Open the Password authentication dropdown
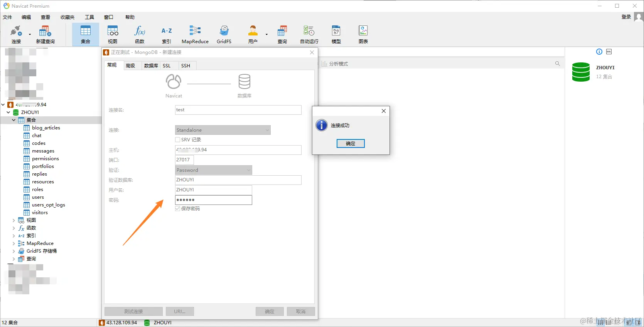This screenshot has width=644, height=327. pos(214,170)
